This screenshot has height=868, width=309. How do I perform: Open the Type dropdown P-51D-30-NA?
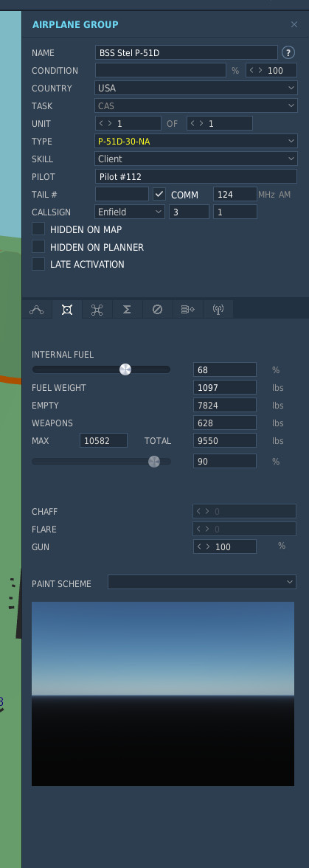(196, 141)
